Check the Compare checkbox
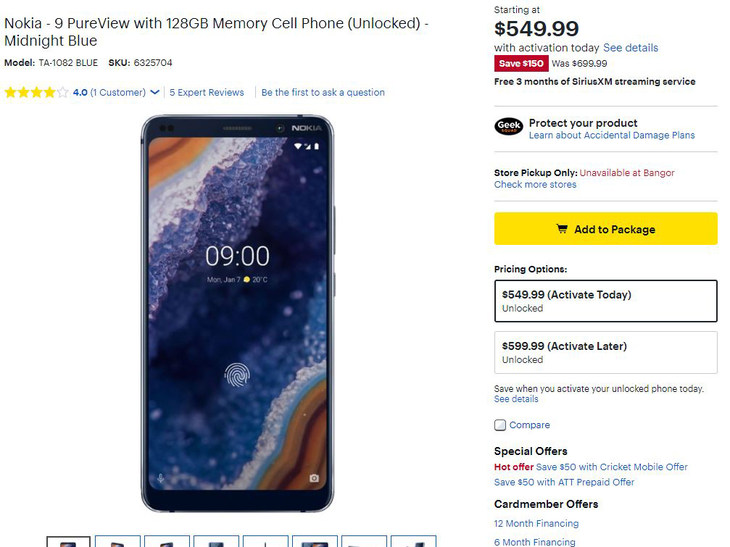 click(x=500, y=425)
